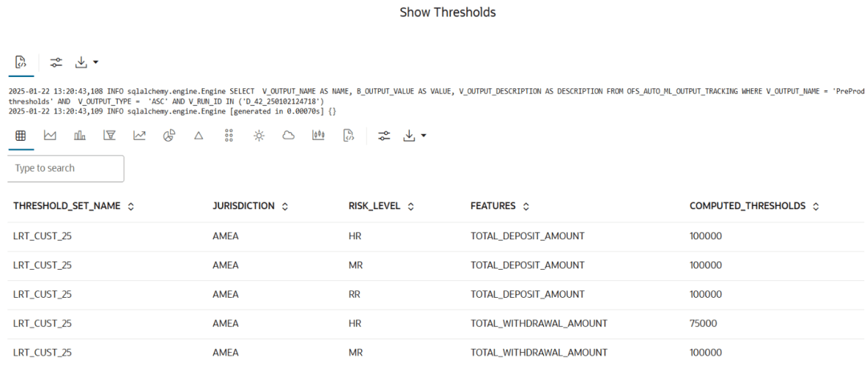Screen dimensions: 868x369
Task: Open raw code view in results toolbar
Action: [348, 136]
